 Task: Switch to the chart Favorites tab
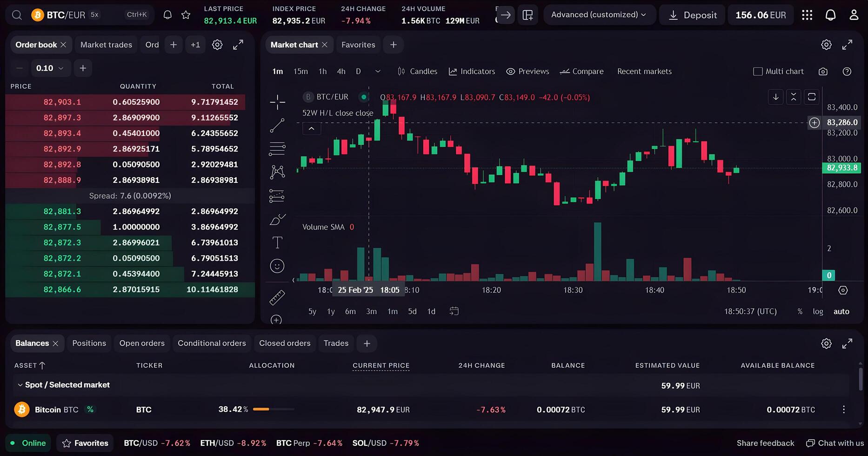click(358, 45)
